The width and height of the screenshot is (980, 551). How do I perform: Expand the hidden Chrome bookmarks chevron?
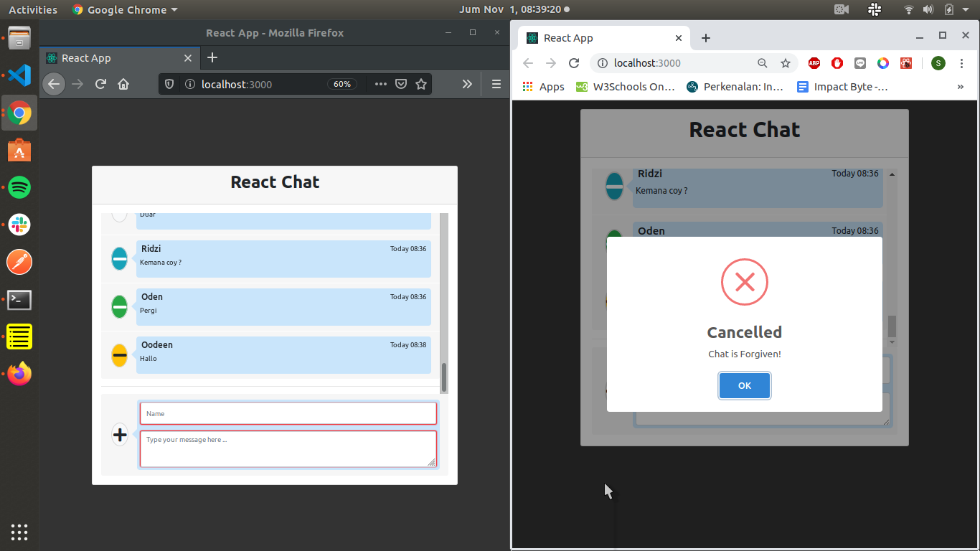coord(960,87)
